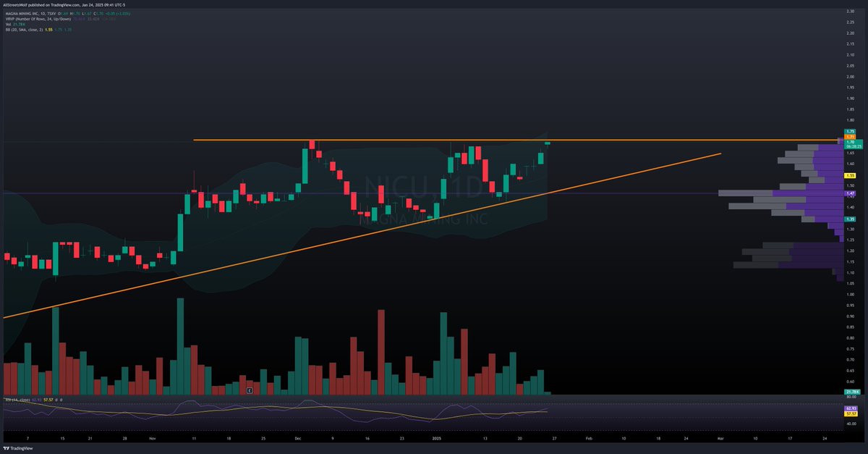Click the earnings 'E' marker above the time axis
868x454 pixels.
pos(249,390)
